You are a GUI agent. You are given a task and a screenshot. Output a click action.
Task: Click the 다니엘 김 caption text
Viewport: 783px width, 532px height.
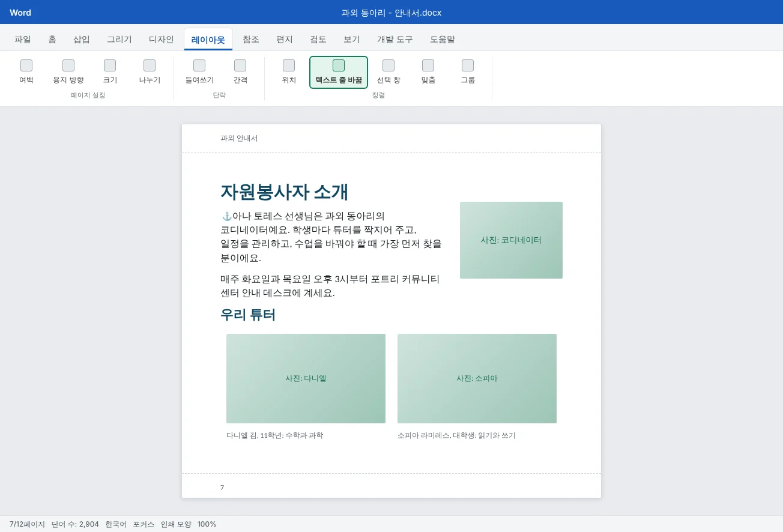(275, 435)
